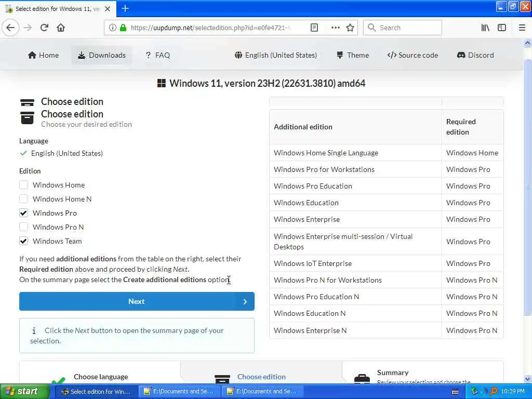532x399 pixels.
Task: Click the blue Next button
Action: (x=137, y=301)
